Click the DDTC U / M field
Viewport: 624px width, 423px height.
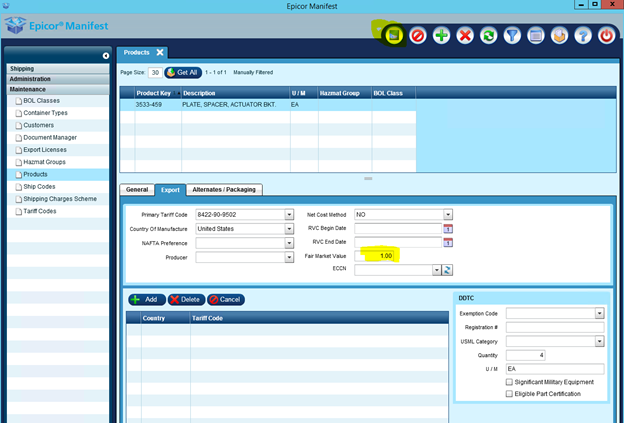(x=555, y=369)
